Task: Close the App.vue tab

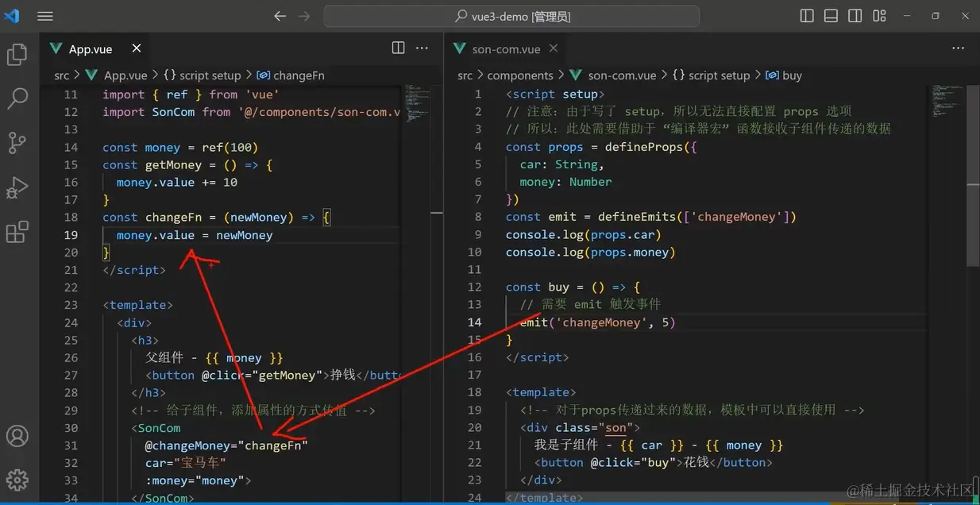Action: coord(137,48)
